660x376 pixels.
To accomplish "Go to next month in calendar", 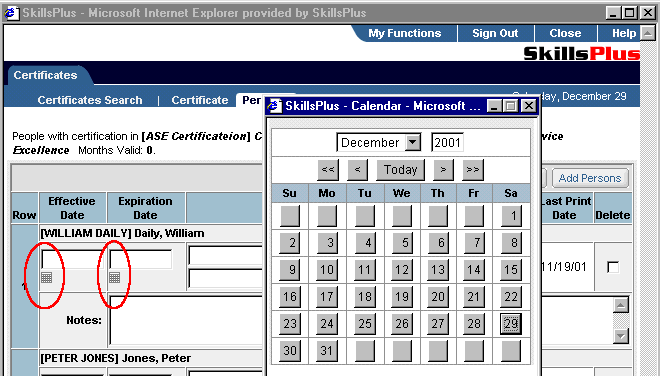I will pos(443,170).
